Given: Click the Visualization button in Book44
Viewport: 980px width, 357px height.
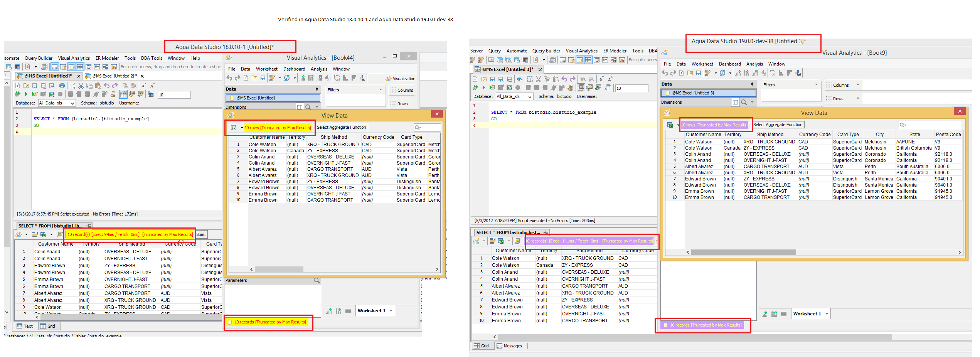Looking at the screenshot, I should tap(401, 79).
